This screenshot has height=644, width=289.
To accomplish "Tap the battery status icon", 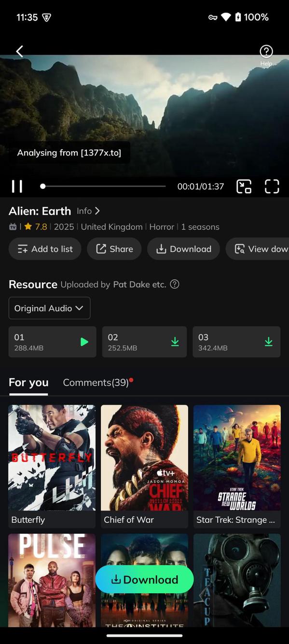I will [x=238, y=17].
